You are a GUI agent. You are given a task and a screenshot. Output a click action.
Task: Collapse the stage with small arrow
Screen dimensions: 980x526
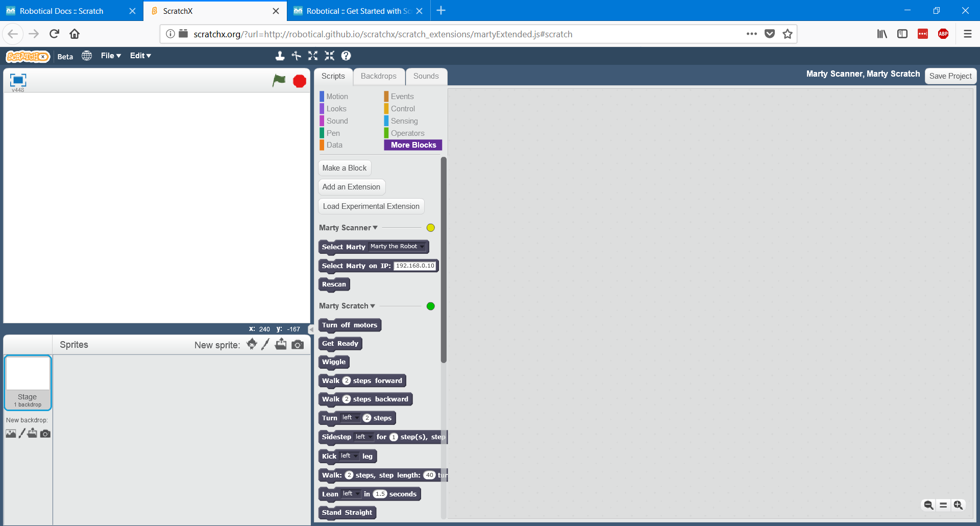click(311, 329)
